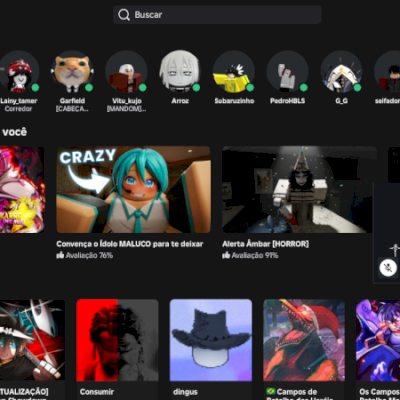This screenshot has width=400, height=400.
Task: Click 'Avaliação 91%' rating text
Action: tap(255, 255)
